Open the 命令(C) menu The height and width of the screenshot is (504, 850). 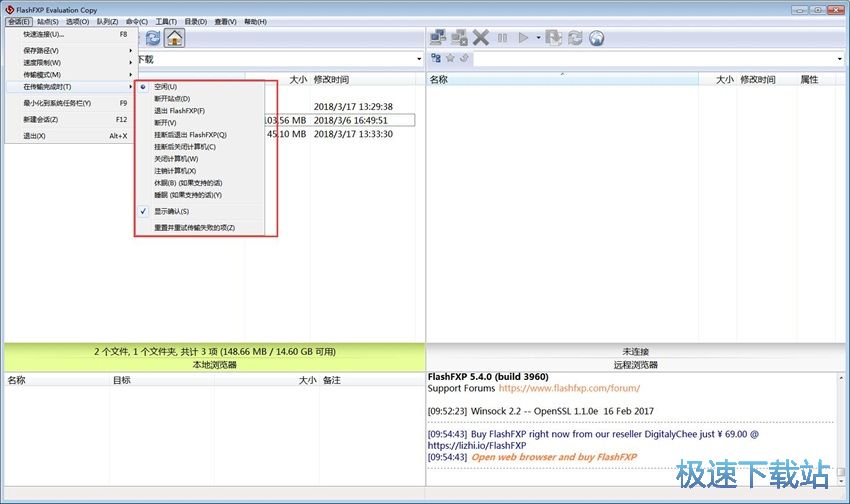pyautogui.click(x=137, y=22)
